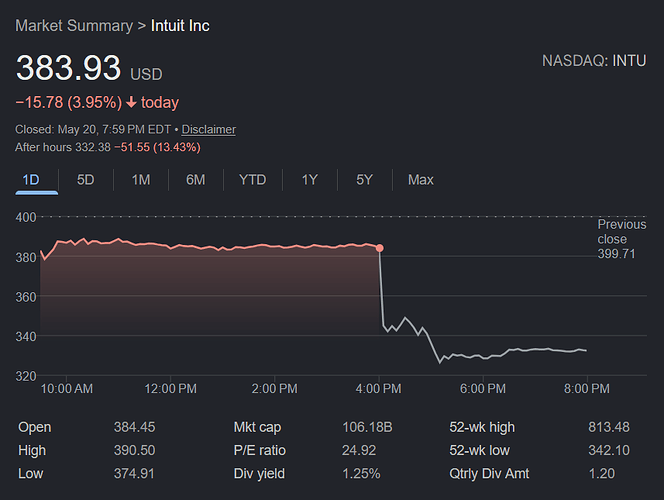Switch to the 1Y time range tab

tap(310, 180)
